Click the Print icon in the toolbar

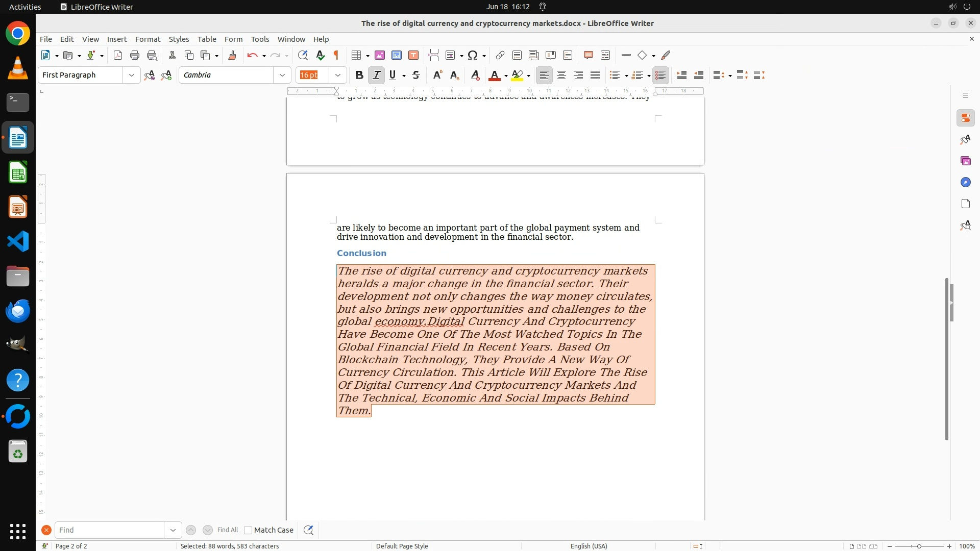[x=135, y=55]
